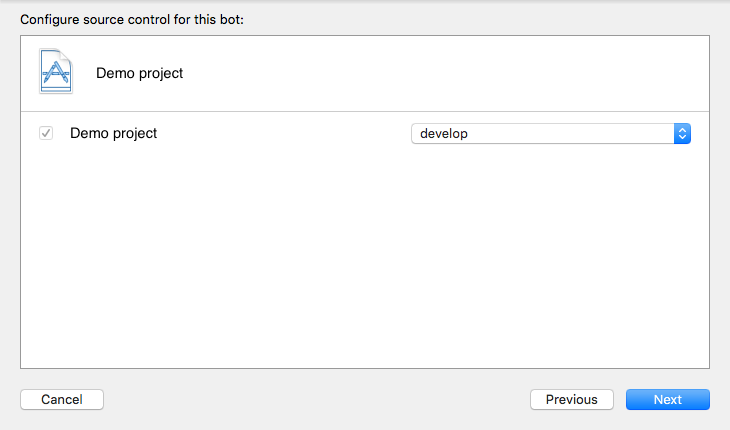Viewport: 730px width, 430px height.
Task: Click empty area of the repository list
Action: click(x=365, y=260)
